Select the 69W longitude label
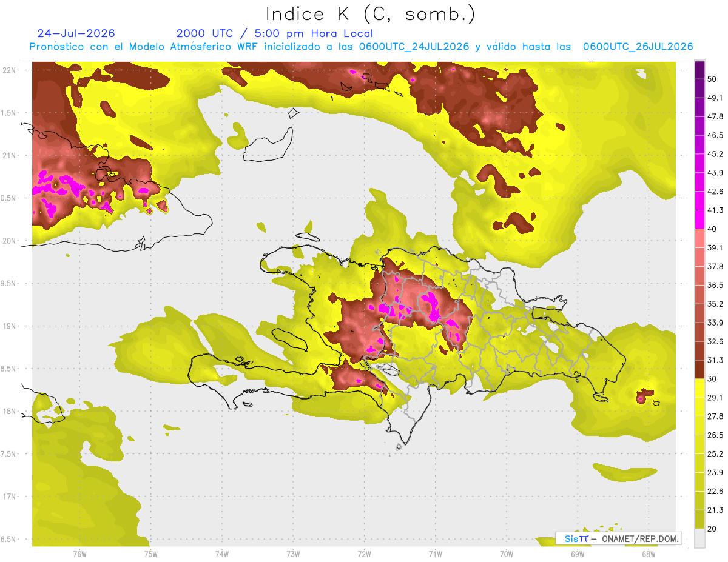This screenshot has height=562, width=728. coord(577,554)
